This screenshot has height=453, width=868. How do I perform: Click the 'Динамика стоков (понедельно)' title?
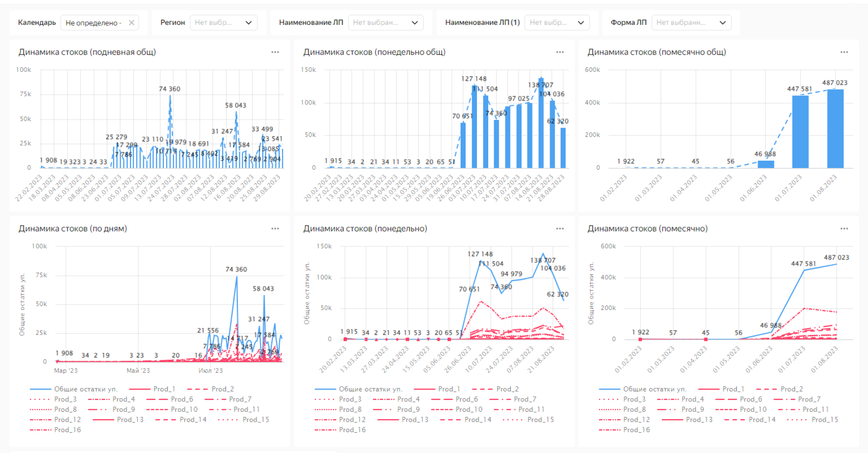point(365,229)
